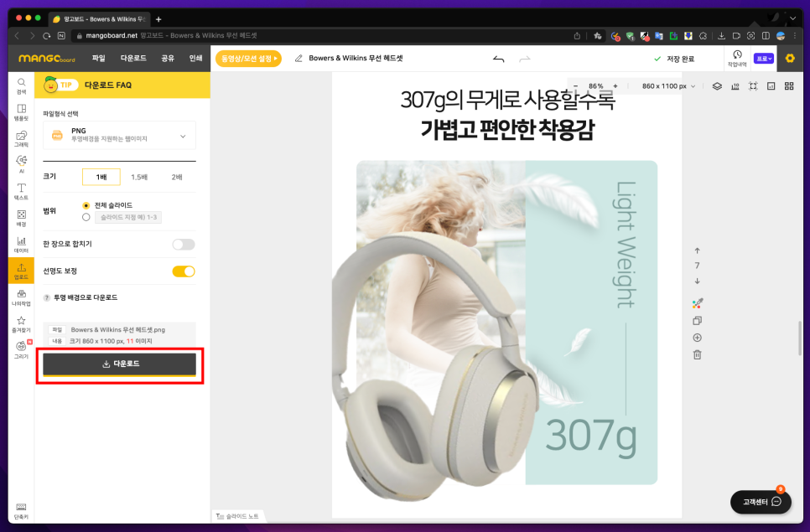This screenshot has width=810, height=532.
Task: Click the undo arrow in top bar
Action: tap(499, 59)
